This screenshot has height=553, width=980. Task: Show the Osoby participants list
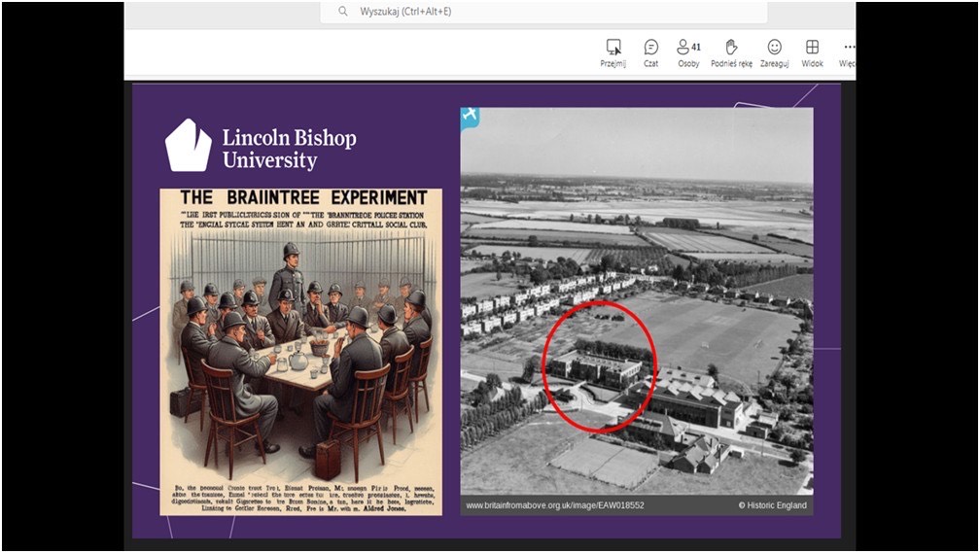(683, 48)
